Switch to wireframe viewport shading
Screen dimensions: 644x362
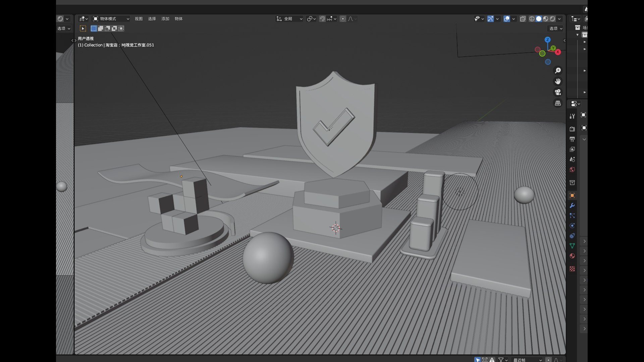point(532,19)
